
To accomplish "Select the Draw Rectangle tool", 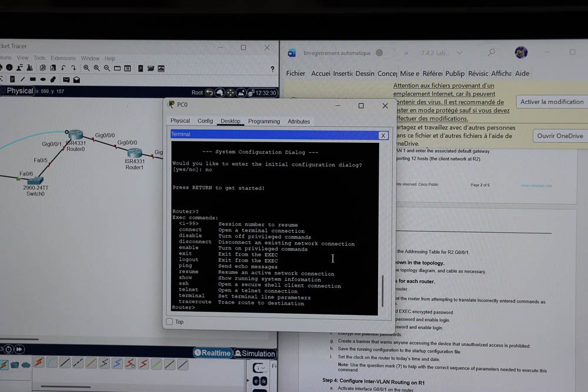I will point(33,79).
